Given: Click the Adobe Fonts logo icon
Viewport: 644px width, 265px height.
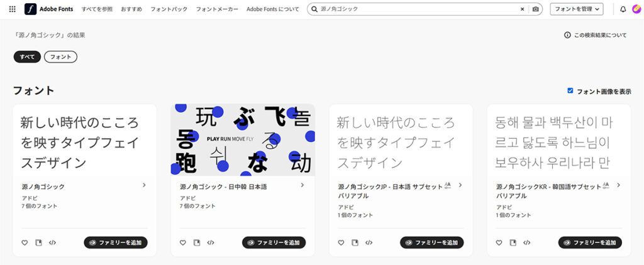Looking at the screenshot, I should (x=30, y=9).
